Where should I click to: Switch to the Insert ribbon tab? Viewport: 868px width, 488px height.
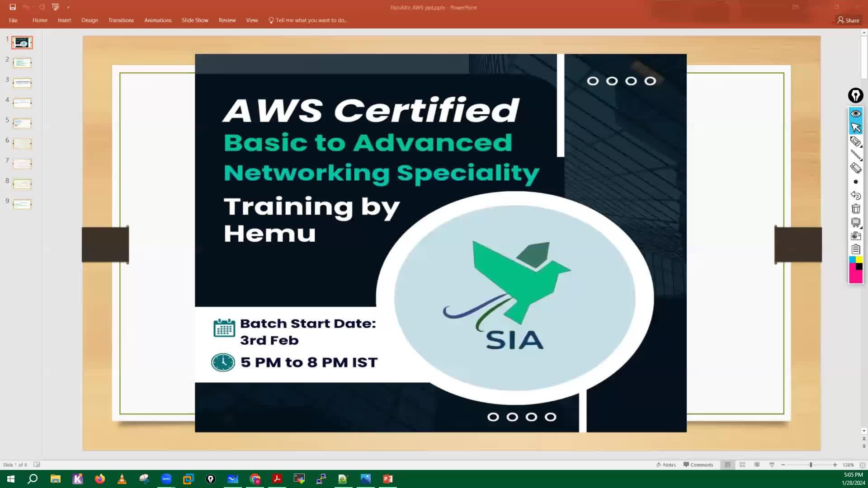coord(64,20)
